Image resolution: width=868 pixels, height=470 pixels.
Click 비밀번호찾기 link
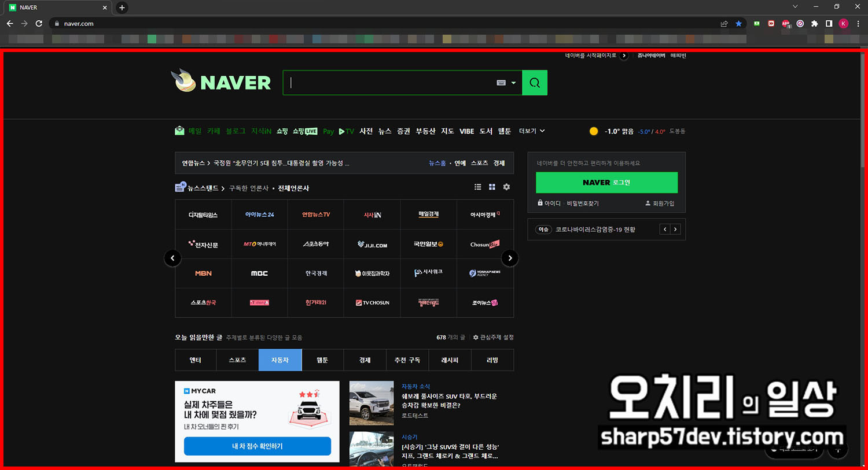tap(583, 203)
